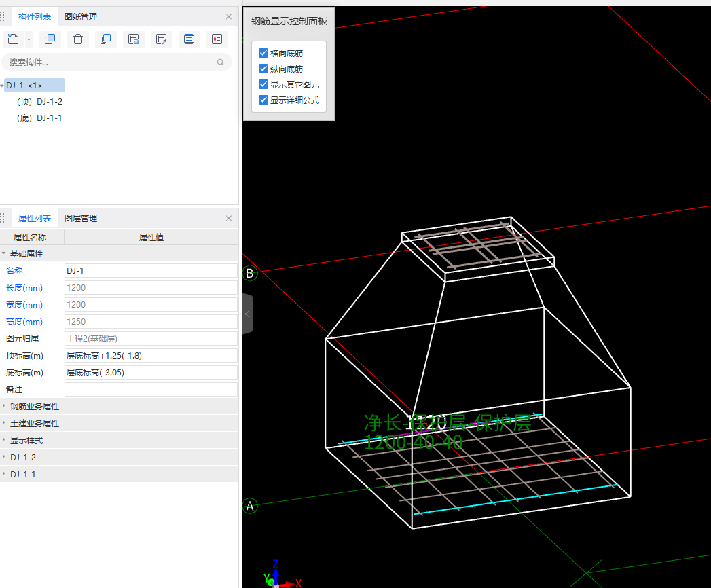The image size is (711, 588).
Task: Click the 属性列表 panel drag grip
Action: click(x=3, y=219)
